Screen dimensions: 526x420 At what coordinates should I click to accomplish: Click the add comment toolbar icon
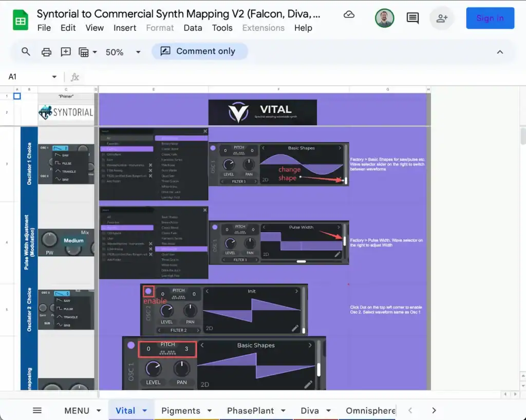point(66,51)
